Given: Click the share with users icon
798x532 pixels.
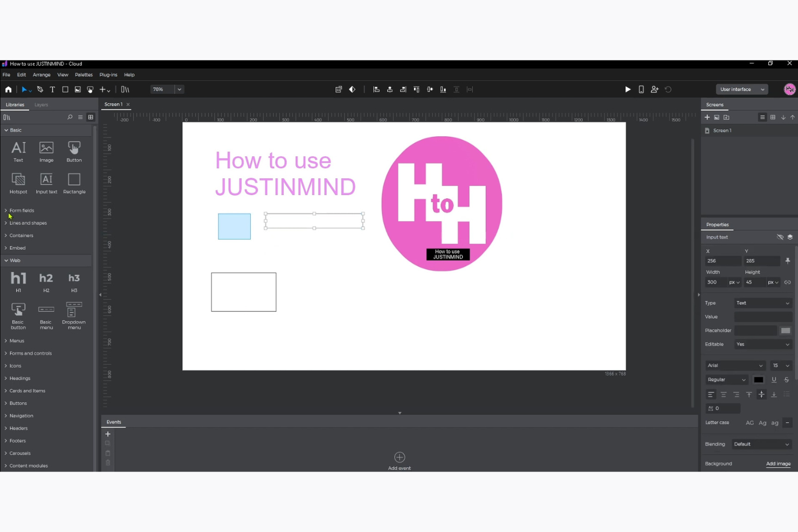Looking at the screenshot, I should pyautogui.click(x=655, y=89).
